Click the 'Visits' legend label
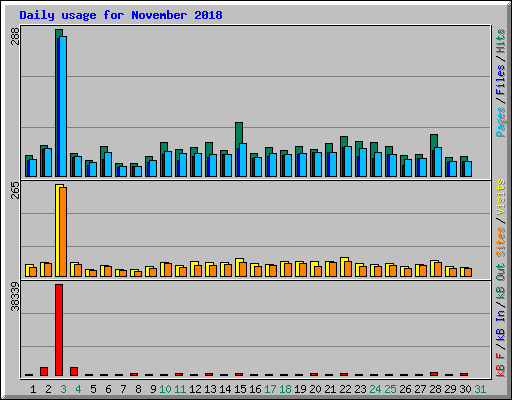This screenshot has height=400, width=512. click(500, 197)
